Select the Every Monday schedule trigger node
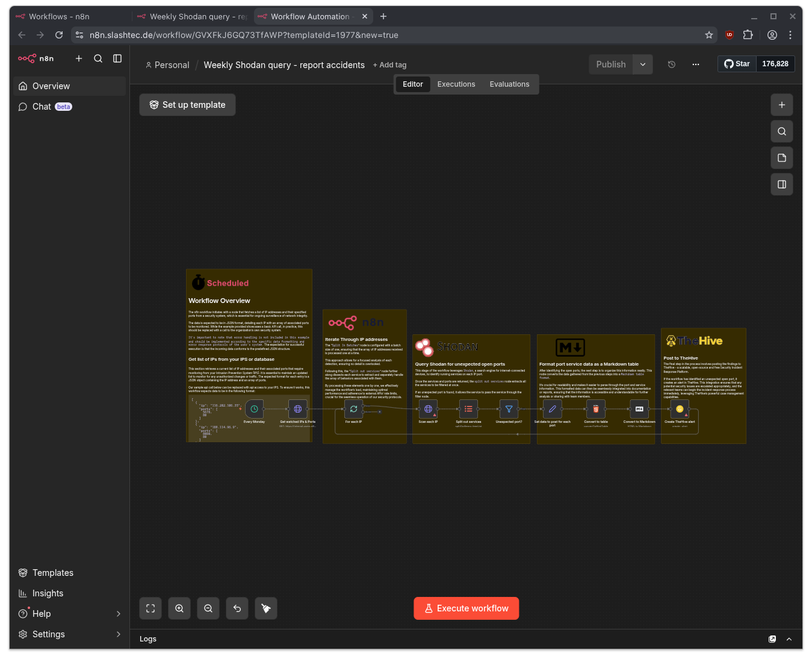 pos(254,409)
